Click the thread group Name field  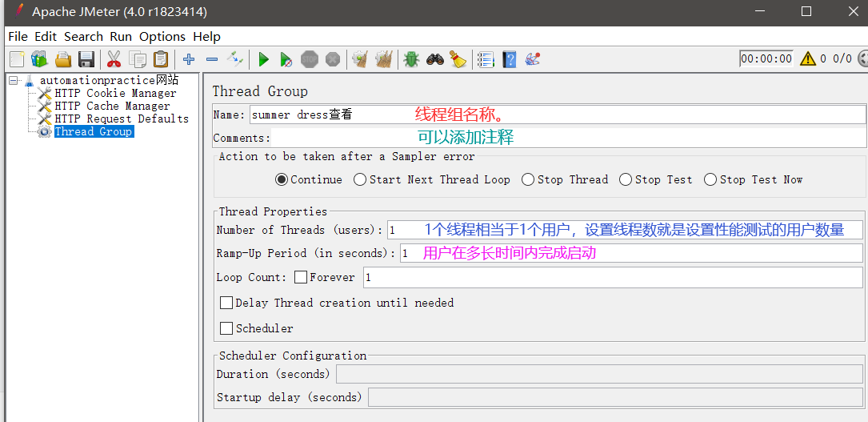pyautogui.click(x=558, y=115)
